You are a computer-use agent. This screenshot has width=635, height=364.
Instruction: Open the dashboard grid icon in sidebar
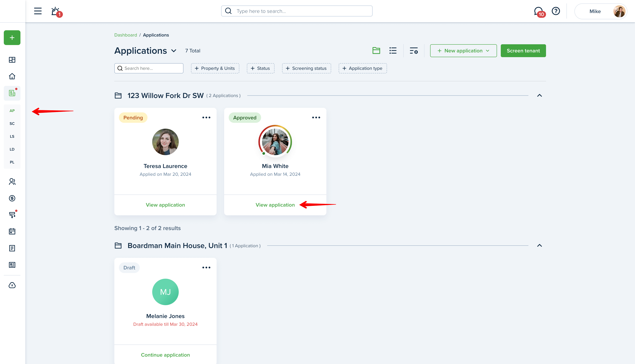(x=12, y=60)
